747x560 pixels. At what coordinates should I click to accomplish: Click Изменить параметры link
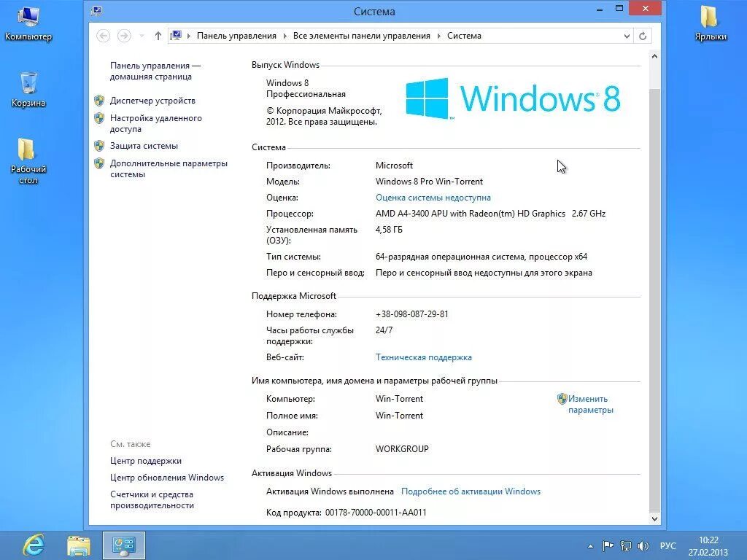590,404
